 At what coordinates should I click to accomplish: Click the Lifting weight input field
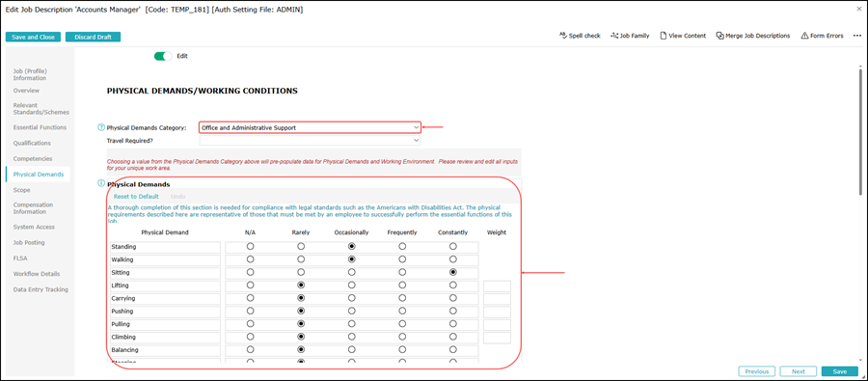497,286
